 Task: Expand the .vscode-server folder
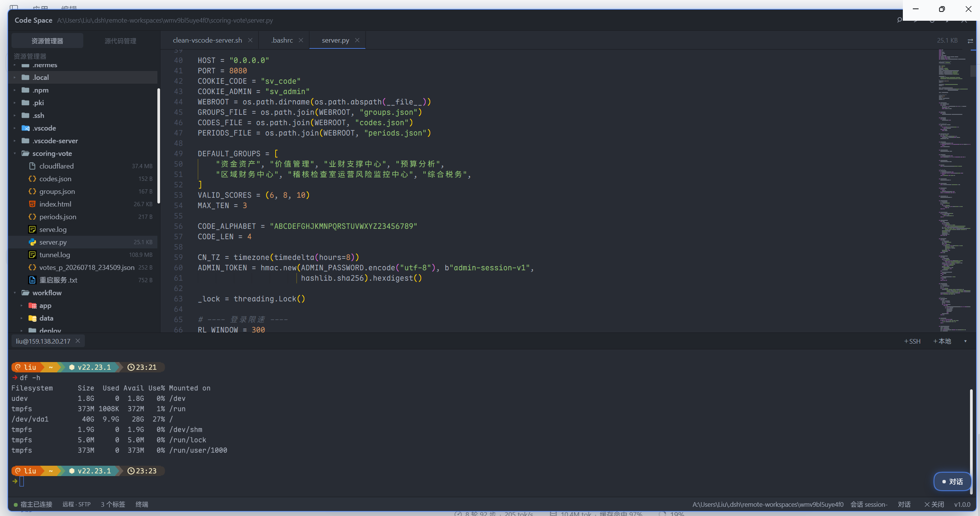pyautogui.click(x=15, y=141)
